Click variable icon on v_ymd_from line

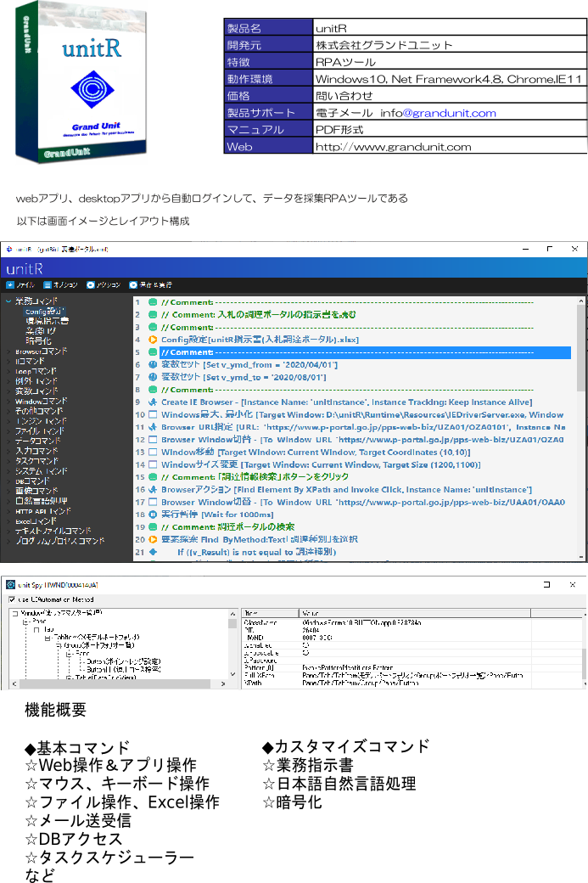[153, 365]
